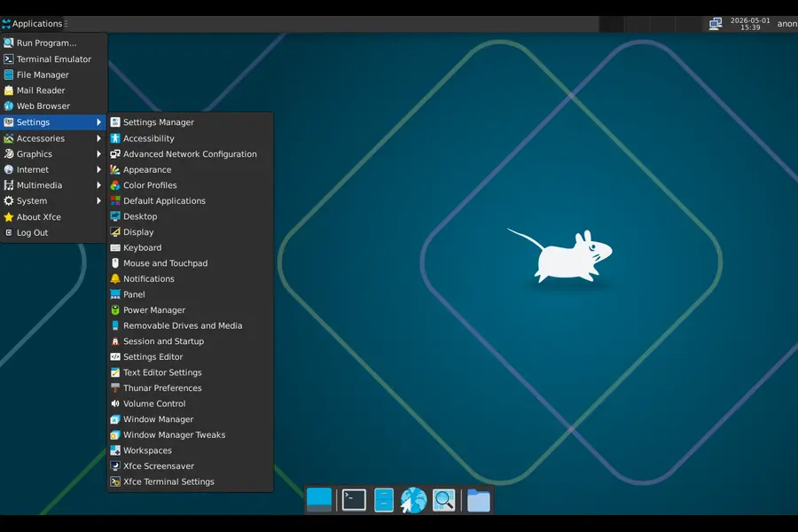Select Workspaces settings entry
Image resolution: width=798 pixels, height=532 pixels.
click(191, 450)
